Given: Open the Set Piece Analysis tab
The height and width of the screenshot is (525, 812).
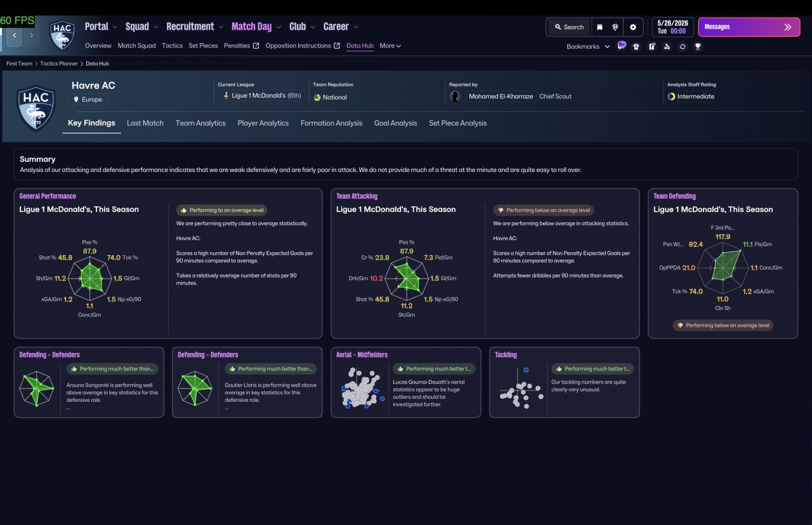Looking at the screenshot, I should [x=458, y=123].
